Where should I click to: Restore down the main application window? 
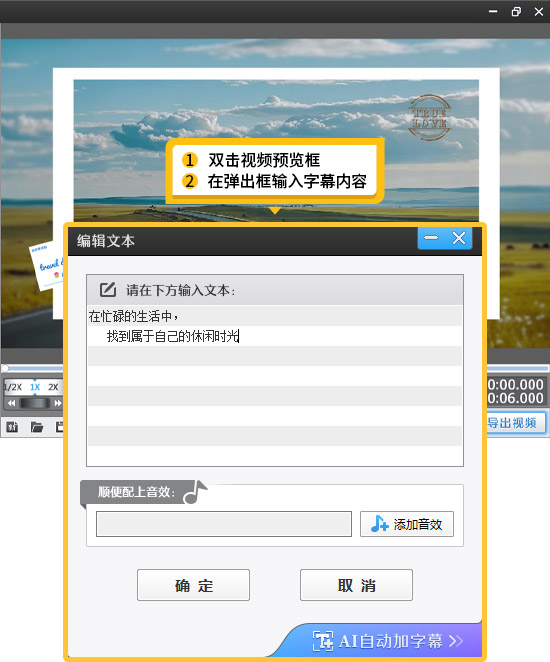coord(516,11)
